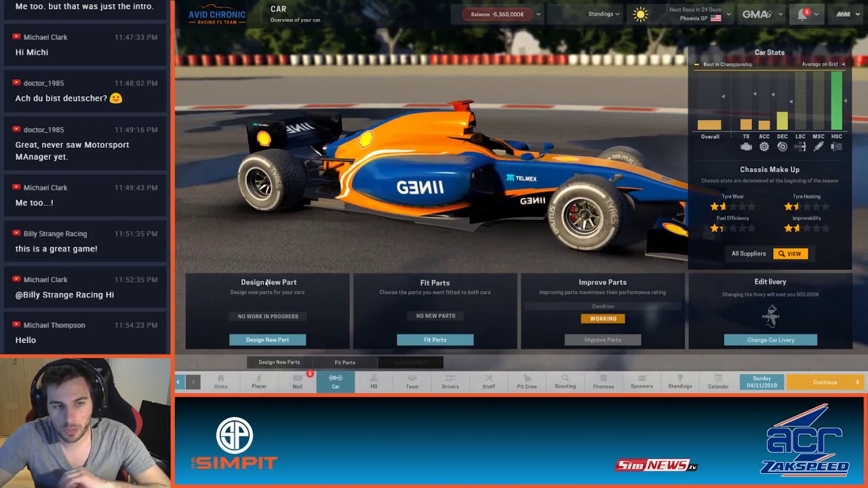
Task: Click the gearbox icon under ACC
Action: point(764,146)
